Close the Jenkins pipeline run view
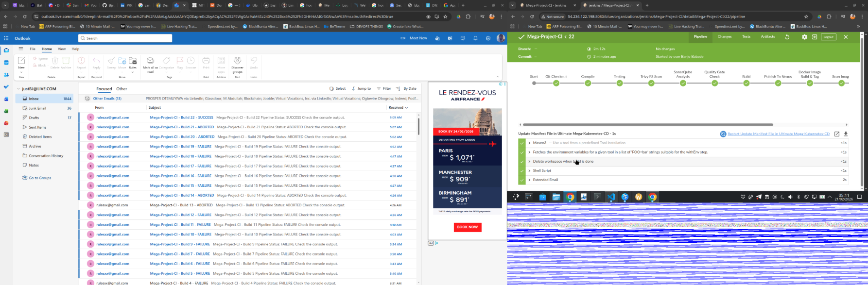The width and height of the screenshot is (868, 285). 846,37
